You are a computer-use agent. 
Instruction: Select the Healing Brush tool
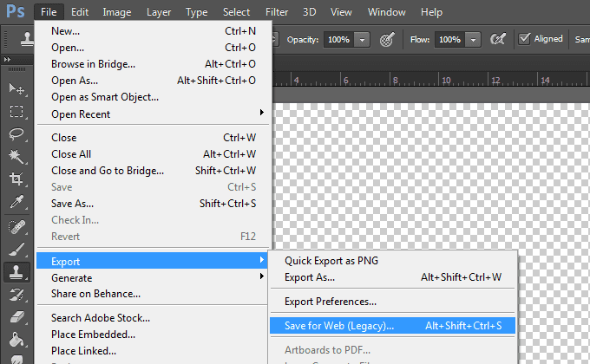[16, 226]
